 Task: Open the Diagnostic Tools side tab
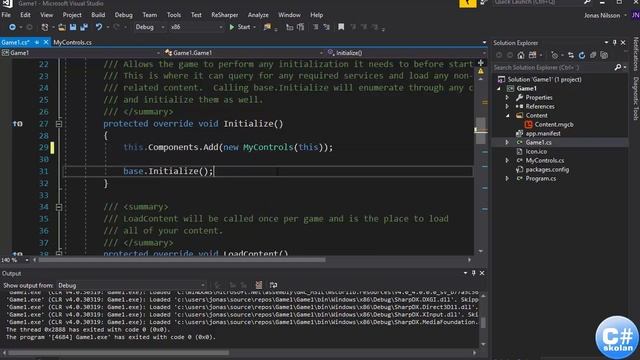[636, 98]
